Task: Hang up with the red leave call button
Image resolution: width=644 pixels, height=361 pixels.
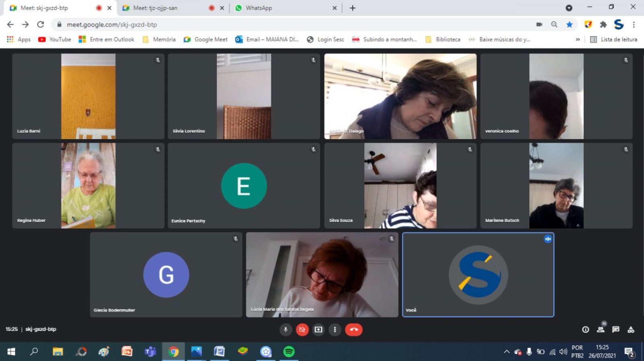Action: [x=353, y=330]
